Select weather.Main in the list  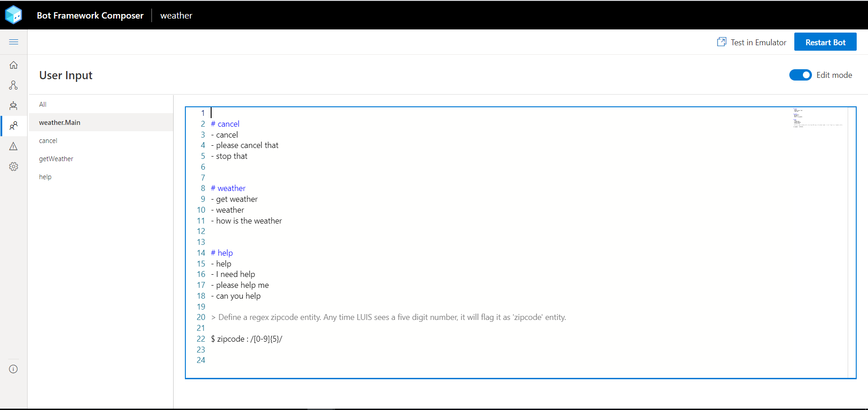[x=59, y=122]
